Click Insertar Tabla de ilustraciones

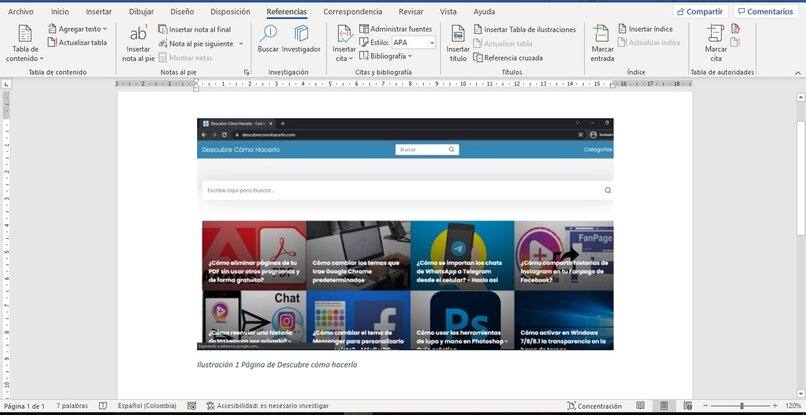pos(525,30)
